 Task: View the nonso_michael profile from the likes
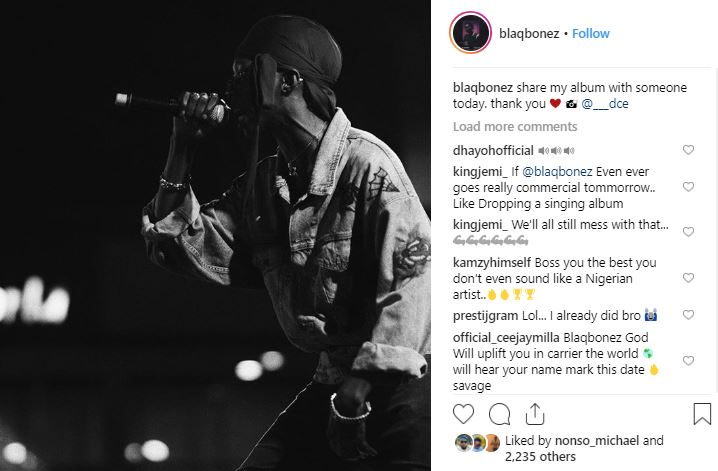click(x=597, y=440)
